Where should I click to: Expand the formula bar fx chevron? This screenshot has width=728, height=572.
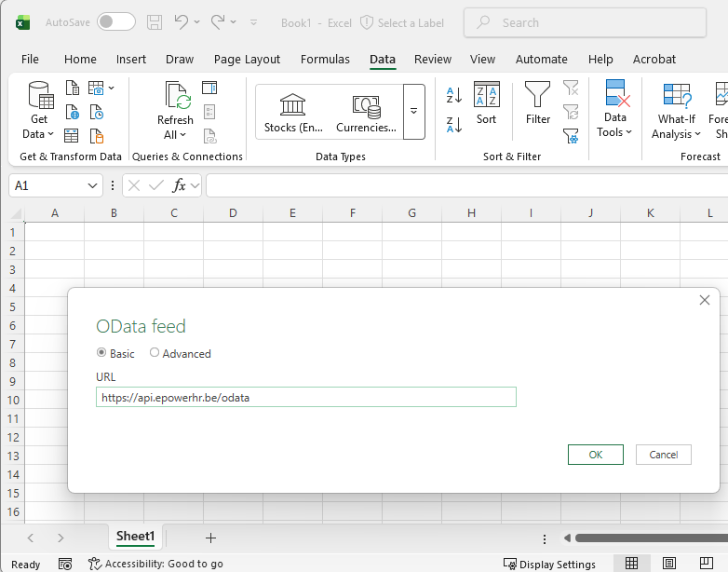(195, 186)
